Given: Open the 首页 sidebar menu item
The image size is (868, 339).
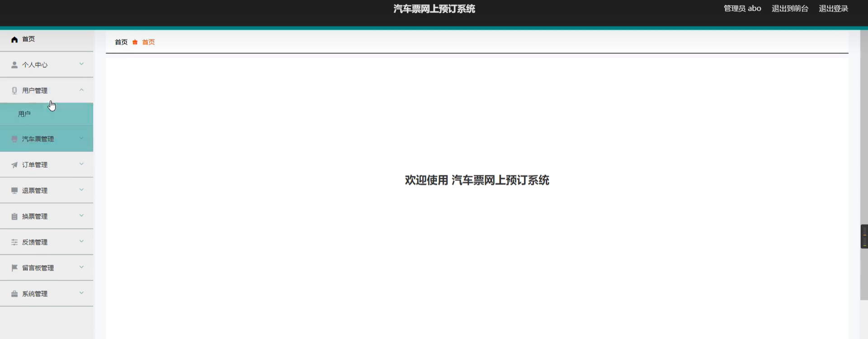Looking at the screenshot, I should [x=47, y=39].
